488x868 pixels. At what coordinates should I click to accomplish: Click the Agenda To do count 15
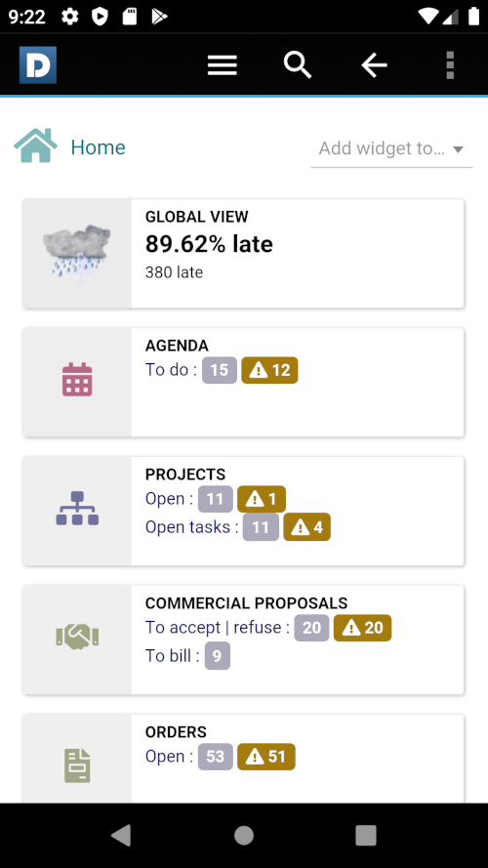[x=220, y=370]
